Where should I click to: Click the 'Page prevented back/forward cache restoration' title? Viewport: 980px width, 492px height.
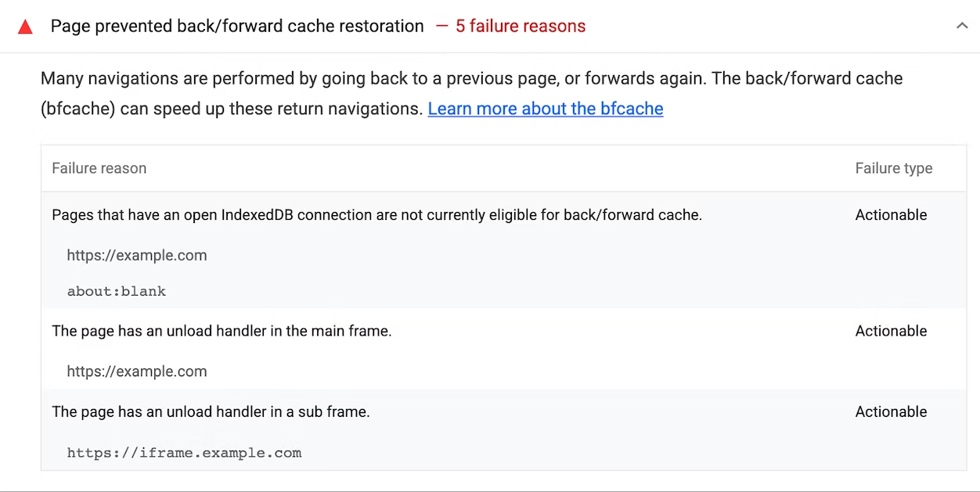pos(237,26)
